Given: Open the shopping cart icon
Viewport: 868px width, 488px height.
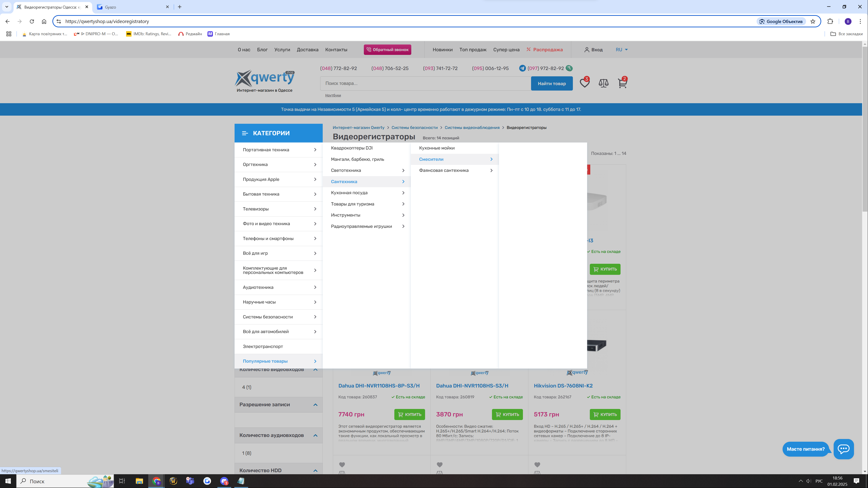Looking at the screenshot, I should (622, 83).
